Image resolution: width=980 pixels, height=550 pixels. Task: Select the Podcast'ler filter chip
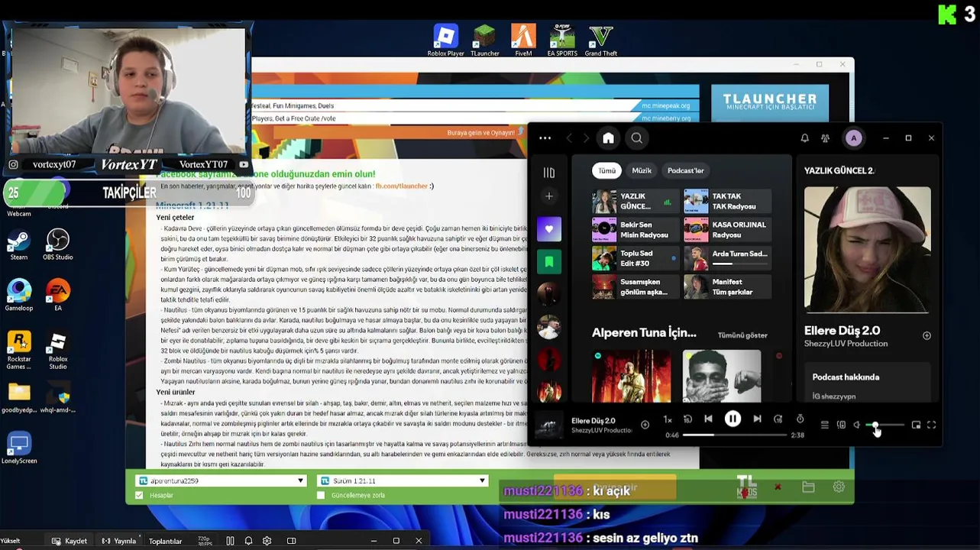tap(685, 170)
